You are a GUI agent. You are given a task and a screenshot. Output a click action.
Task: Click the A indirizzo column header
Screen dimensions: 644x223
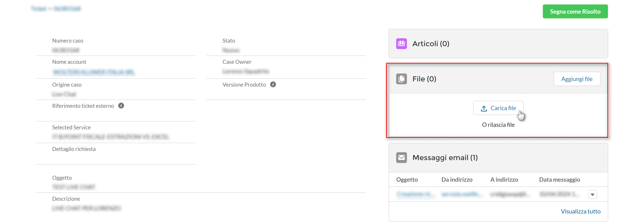(x=504, y=180)
